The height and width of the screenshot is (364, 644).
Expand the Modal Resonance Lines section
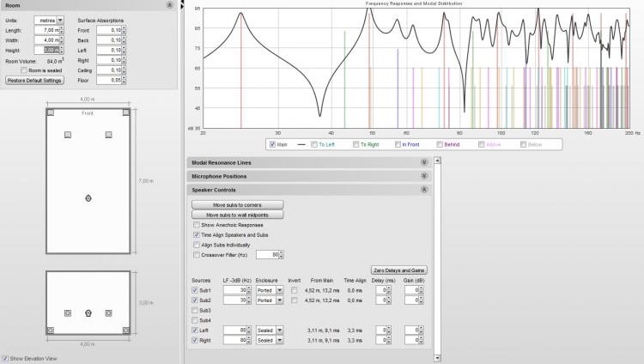pyautogui.click(x=423, y=161)
